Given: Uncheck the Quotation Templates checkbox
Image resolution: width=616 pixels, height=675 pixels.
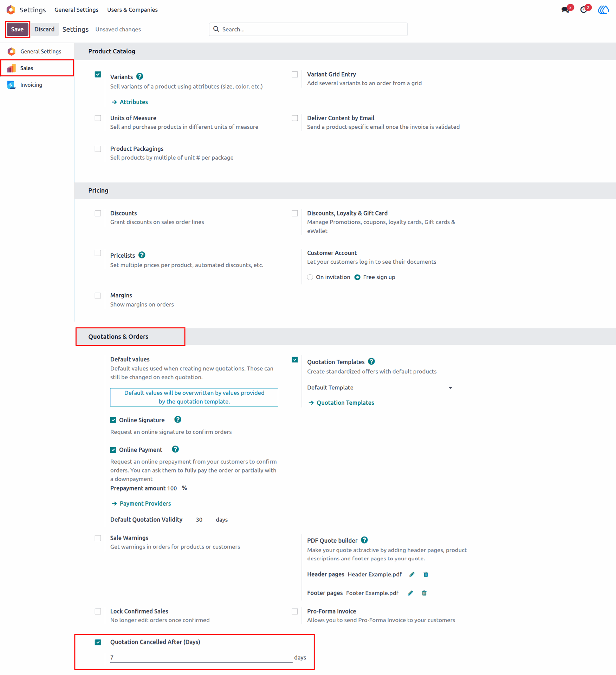Looking at the screenshot, I should tap(294, 359).
